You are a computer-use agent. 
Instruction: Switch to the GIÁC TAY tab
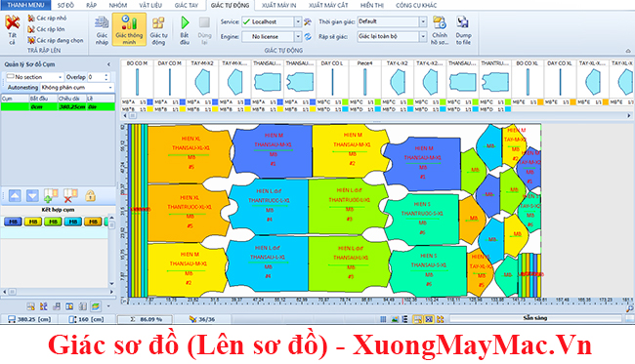(x=187, y=5)
